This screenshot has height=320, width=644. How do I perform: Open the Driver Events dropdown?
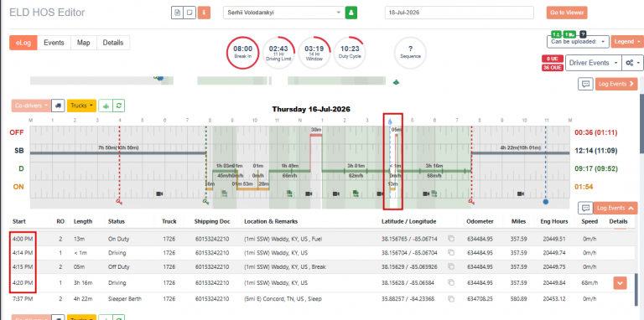click(x=594, y=63)
